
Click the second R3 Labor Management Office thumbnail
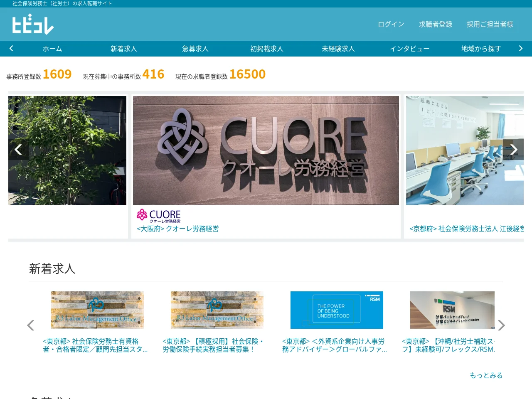tap(217, 310)
